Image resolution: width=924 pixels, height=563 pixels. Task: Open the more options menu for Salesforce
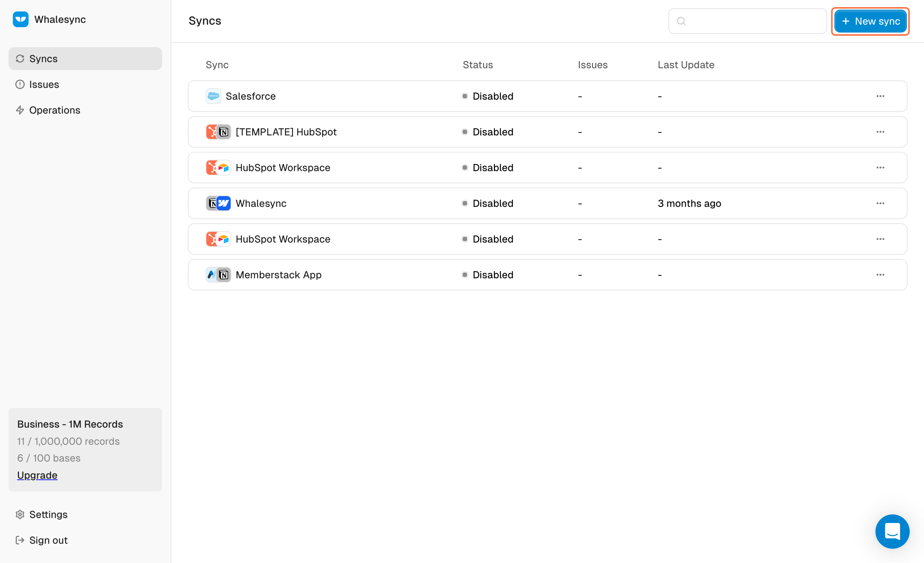coord(880,96)
